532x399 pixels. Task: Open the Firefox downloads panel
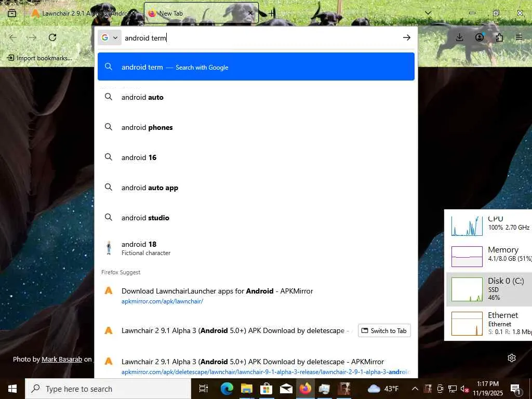point(459,37)
